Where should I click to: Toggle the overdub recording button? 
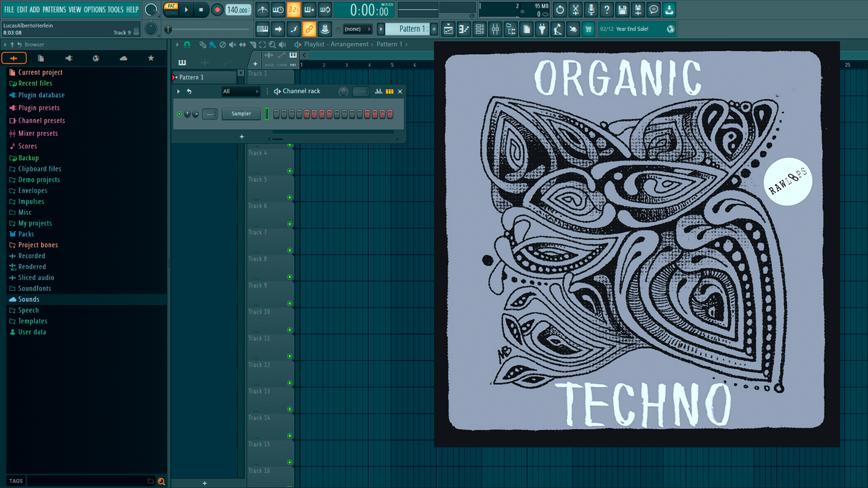pyautogui.click(x=309, y=10)
